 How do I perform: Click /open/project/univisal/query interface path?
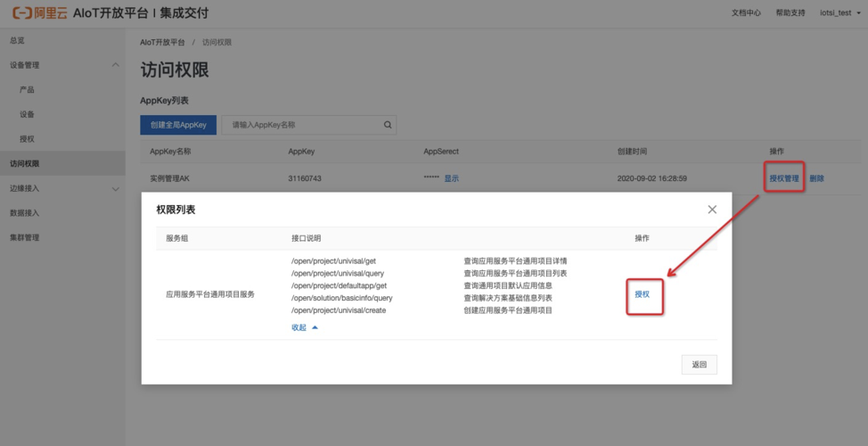(x=338, y=273)
